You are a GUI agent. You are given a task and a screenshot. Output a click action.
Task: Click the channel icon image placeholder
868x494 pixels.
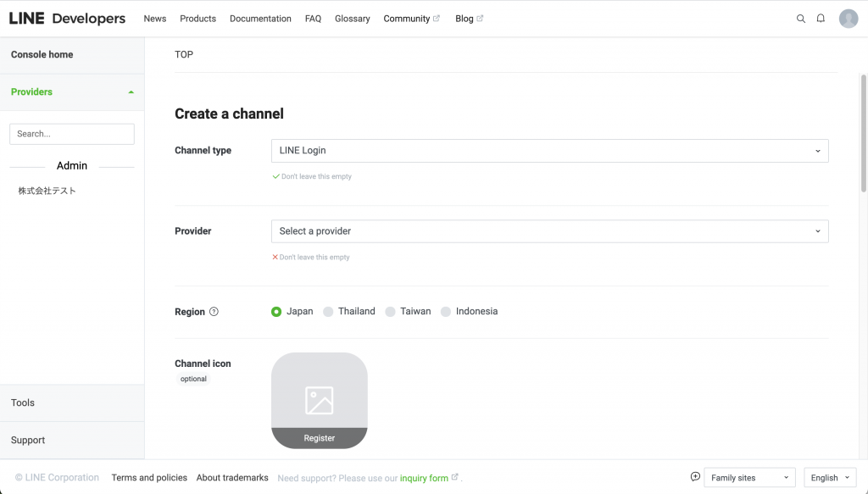(x=320, y=401)
